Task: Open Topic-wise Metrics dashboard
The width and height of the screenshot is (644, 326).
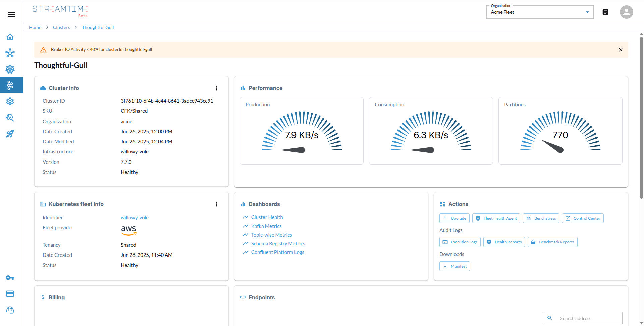Action: click(x=271, y=235)
